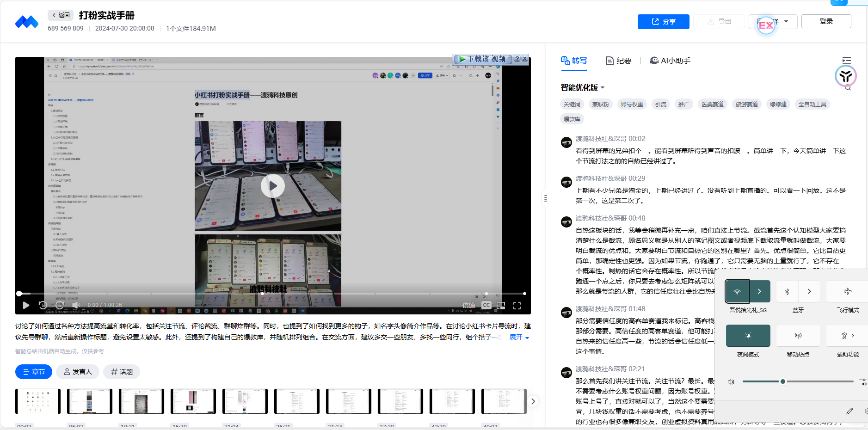Mute system volume speaker icon
This screenshot has width=868, height=430.
(731, 382)
